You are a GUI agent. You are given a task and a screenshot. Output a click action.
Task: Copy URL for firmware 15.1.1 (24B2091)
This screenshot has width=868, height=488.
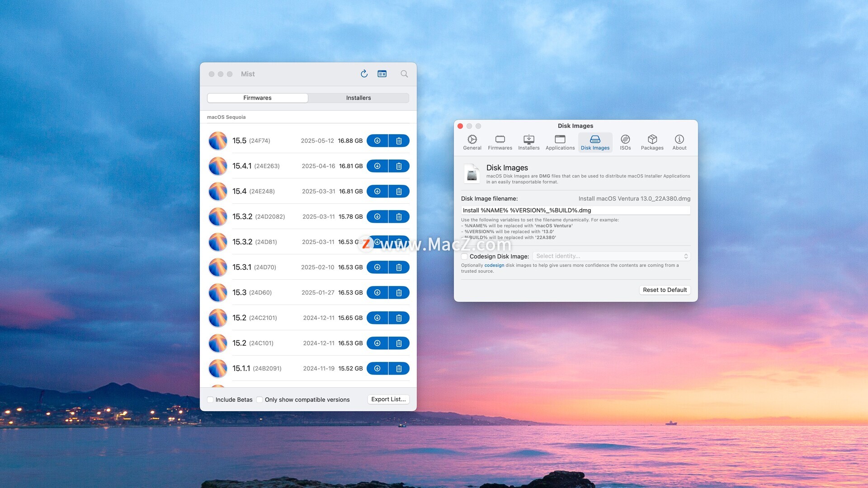(399, 369)
